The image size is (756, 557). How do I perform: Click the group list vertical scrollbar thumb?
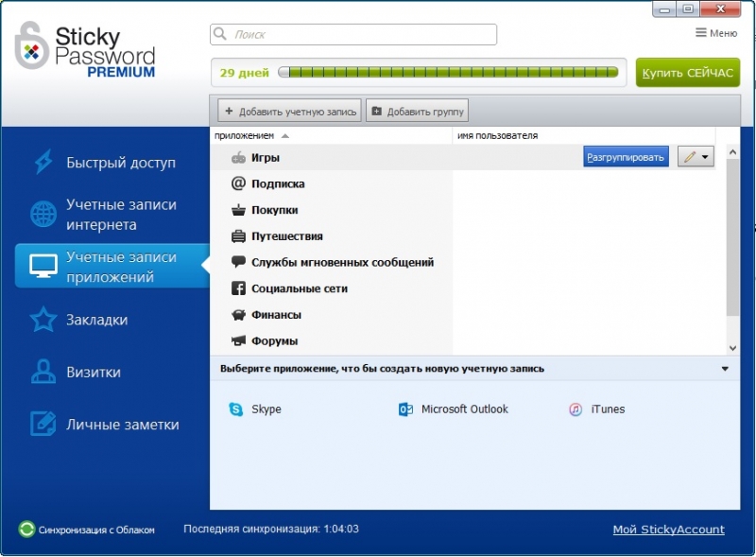[x=733, y=237]
